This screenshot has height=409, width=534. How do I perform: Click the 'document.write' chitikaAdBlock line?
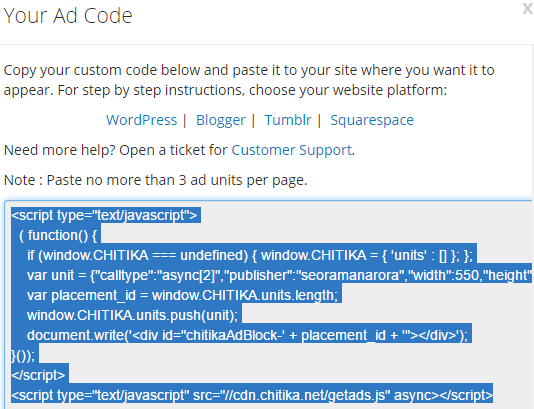[248, 335]
